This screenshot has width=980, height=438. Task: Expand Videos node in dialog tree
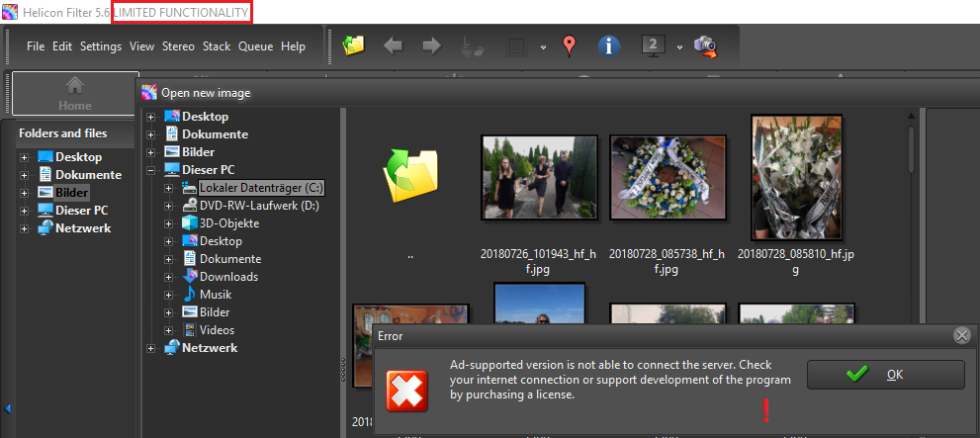coord(169,330)
